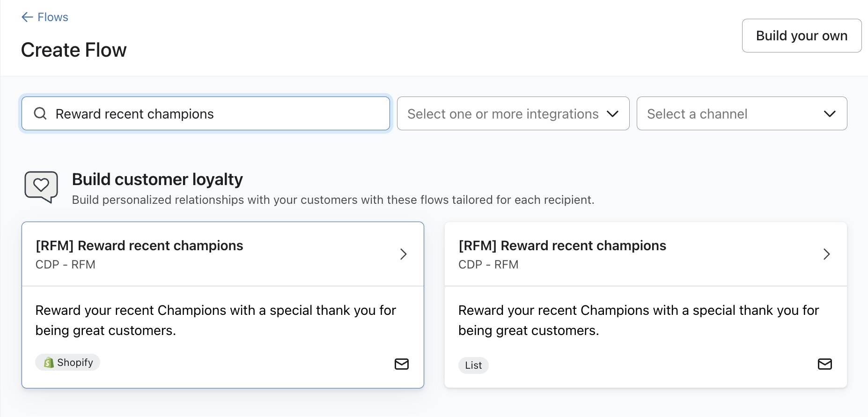Image resolution: width=868 pixels, height=417 pixels.
Task: Click the back arrow beside Flows
Action: 26,17
